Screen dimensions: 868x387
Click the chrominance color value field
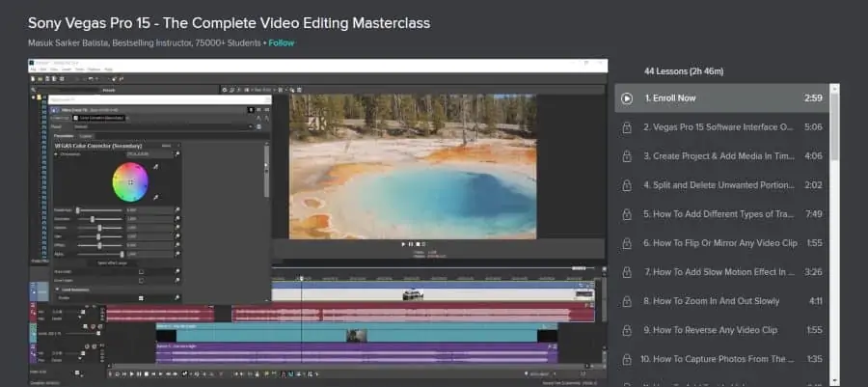coord(149,153)
